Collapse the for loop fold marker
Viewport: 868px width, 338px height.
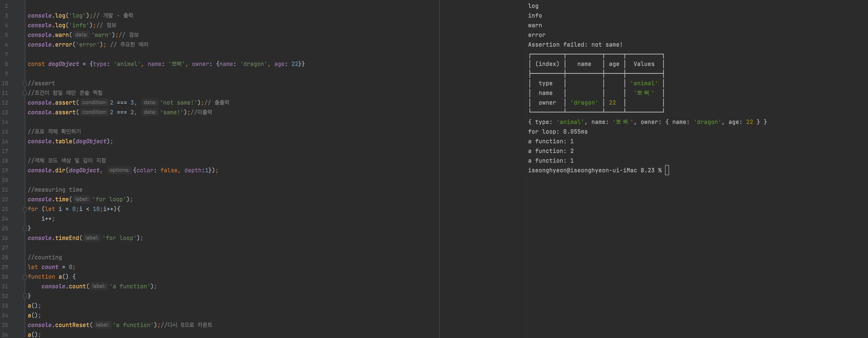25,209
